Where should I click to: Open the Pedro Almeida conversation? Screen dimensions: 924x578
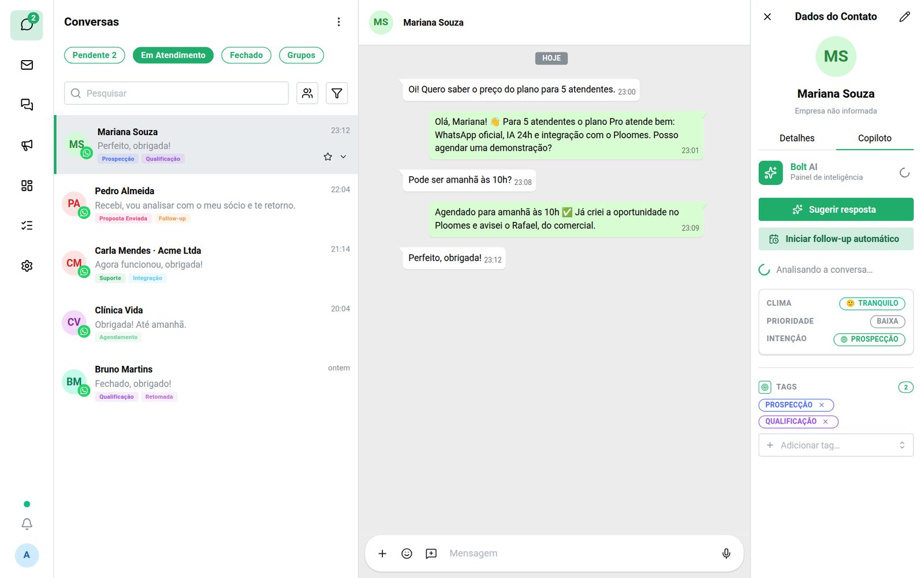(206, 204)
